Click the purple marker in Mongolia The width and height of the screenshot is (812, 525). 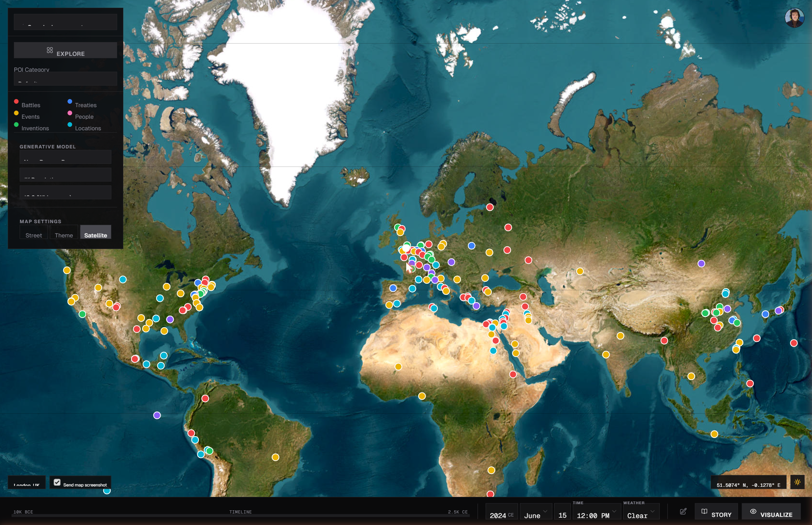click(701, 264)
